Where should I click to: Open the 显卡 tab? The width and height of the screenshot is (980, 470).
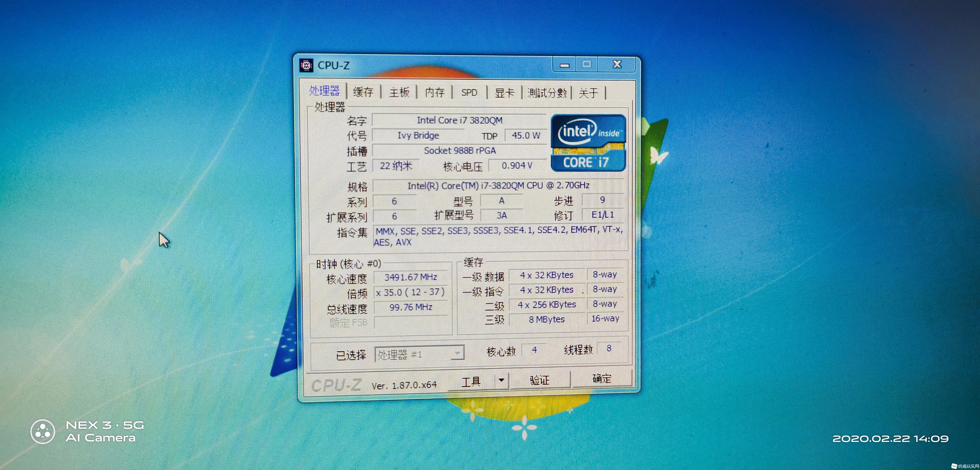(504, 93)
